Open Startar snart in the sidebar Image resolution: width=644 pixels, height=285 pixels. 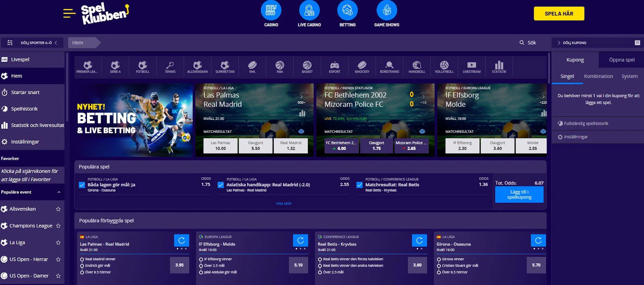(32, 92)
